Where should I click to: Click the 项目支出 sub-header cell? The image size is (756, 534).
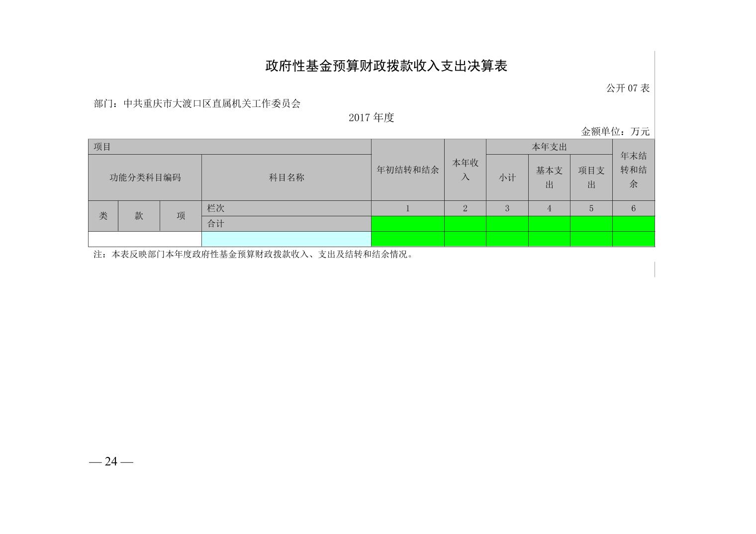591,178
